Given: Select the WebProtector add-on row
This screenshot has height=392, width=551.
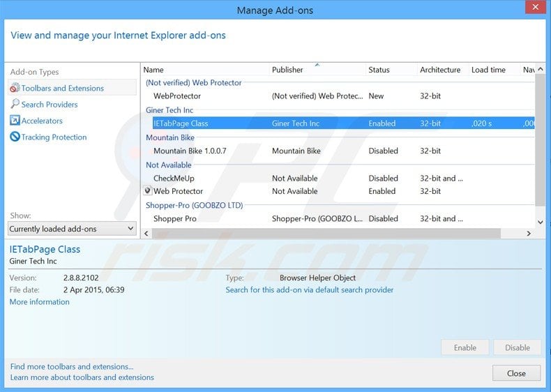Looking at the screenshot, I should [x=338, y=96].
